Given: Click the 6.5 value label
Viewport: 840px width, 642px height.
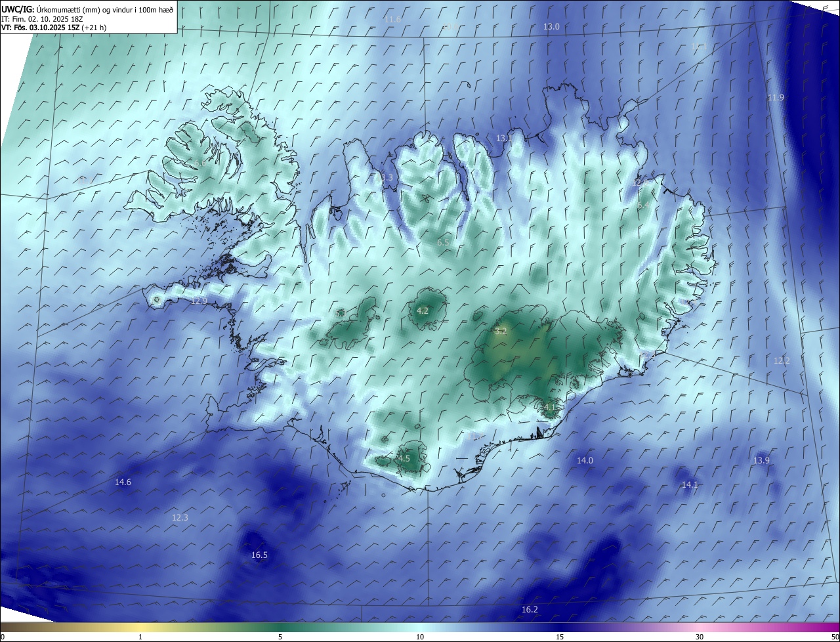Looking at the screenshot, I should tap(443, 243).
